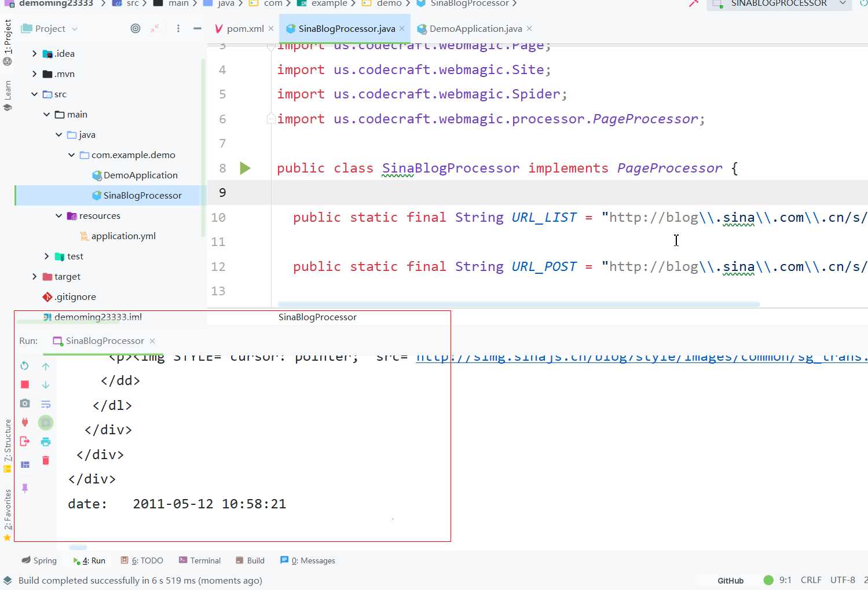Click the 9:1 cursor position widget

pyautogui.click(x=785, y=580)
